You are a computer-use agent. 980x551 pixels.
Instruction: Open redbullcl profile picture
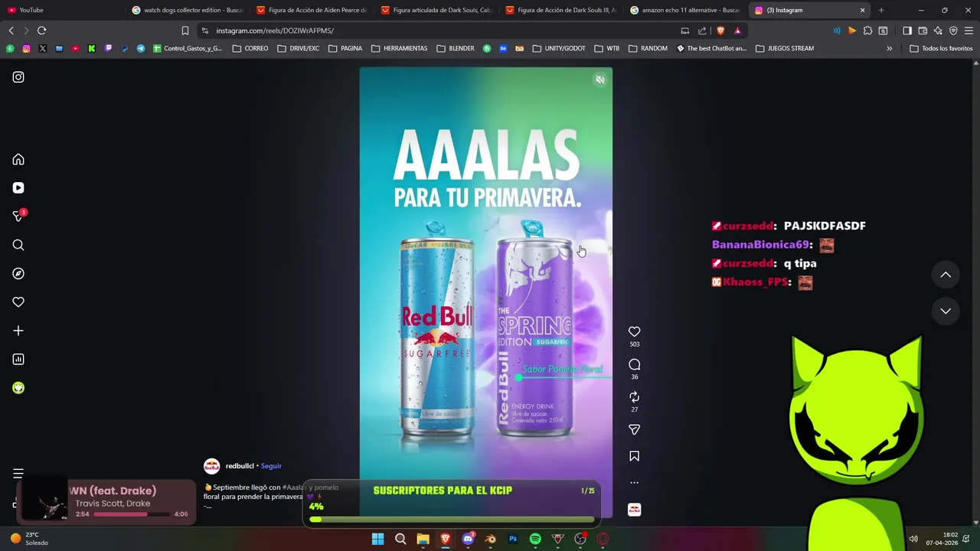pyautogui.click(x=211, y=466)
